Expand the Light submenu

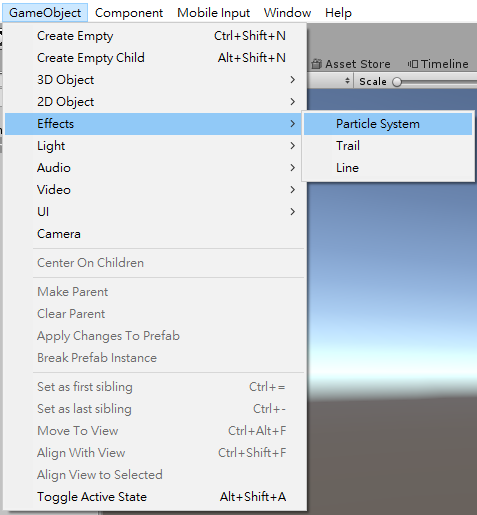coord(155,146)
